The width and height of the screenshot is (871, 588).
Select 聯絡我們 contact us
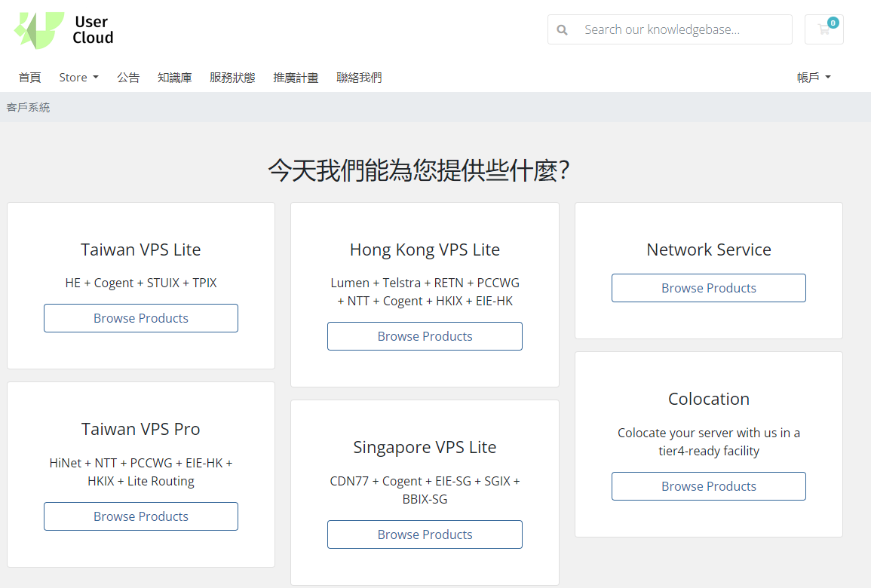tap(359, 78)
